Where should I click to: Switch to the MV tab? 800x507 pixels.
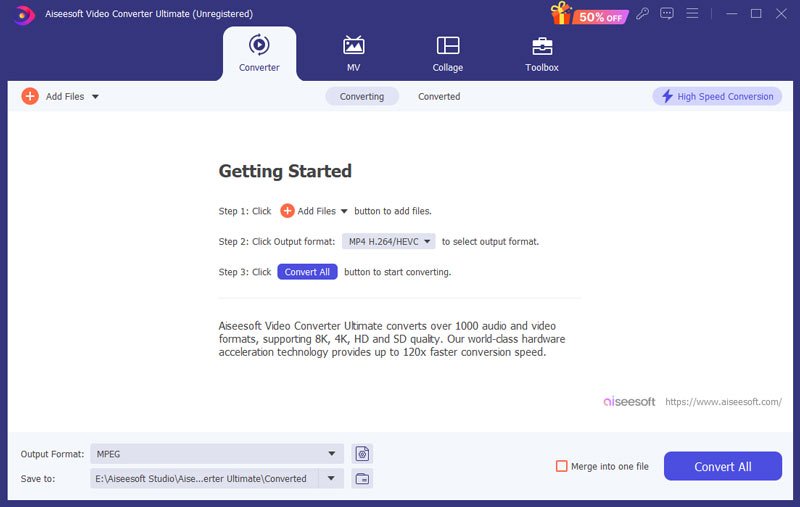[x=354, y=54]
